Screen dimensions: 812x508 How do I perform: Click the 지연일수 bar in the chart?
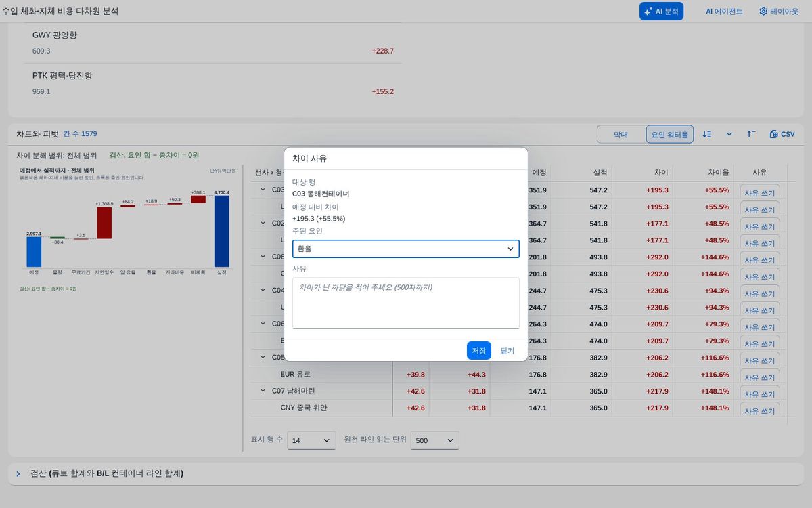(x=104, y=223)
